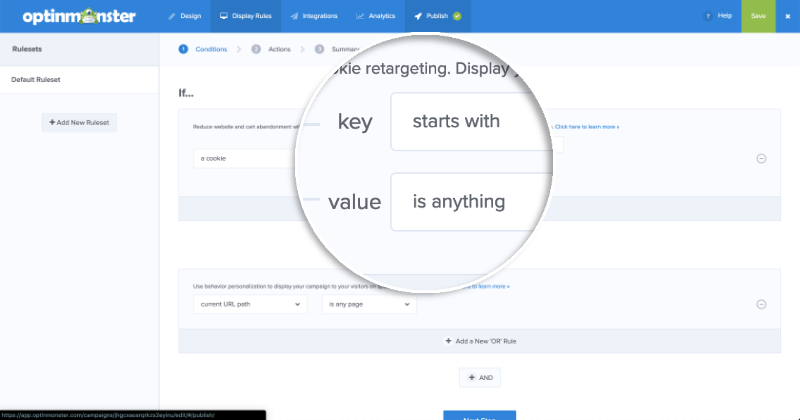Go to Actions step
Image resolution: width=800 pixels, height=420 pixels.
(279, 50)
